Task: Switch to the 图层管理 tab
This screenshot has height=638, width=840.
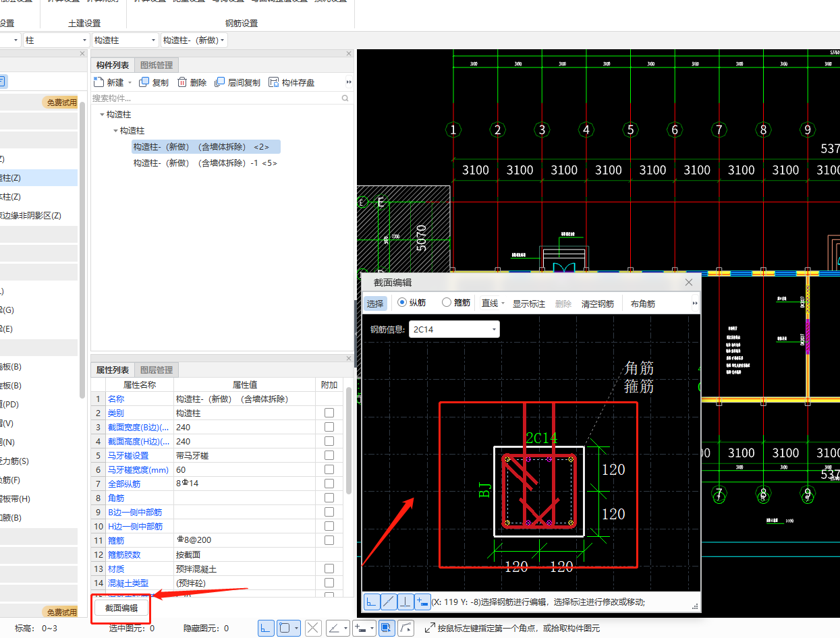Action: click(x=156, y=370)
